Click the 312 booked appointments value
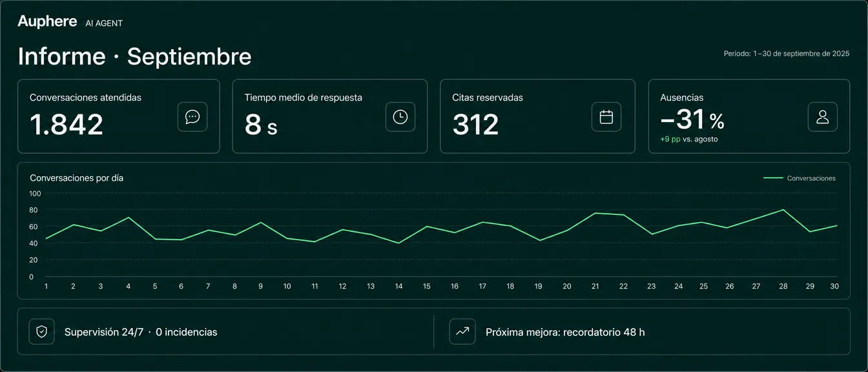868x372 pixels. 476,124
